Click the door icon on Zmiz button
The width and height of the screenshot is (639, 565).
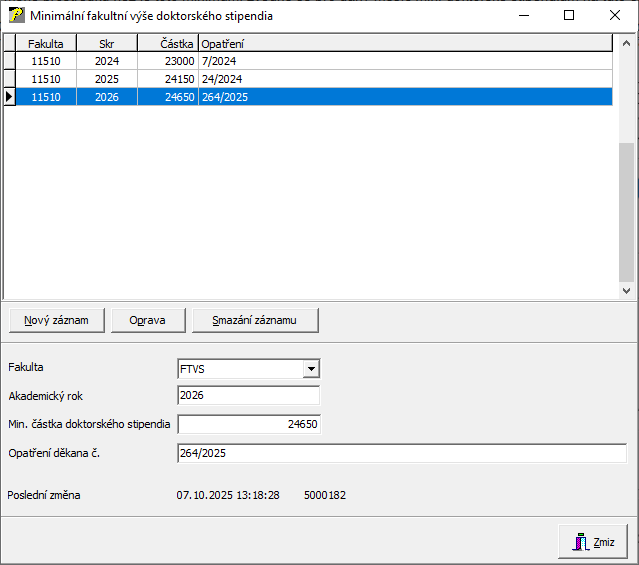(x=579, y=542)
